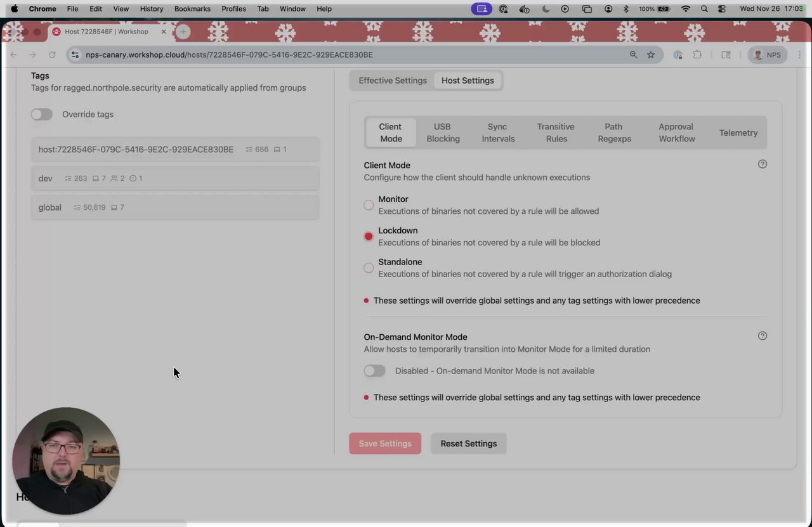Open the Client Mode settings tab

[391, 133]
